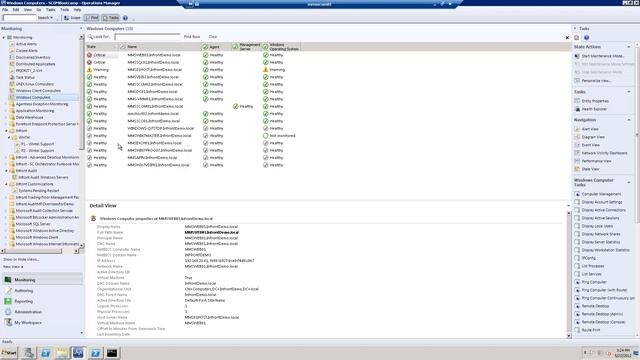Open the Tools menu

tap(64, 9)
